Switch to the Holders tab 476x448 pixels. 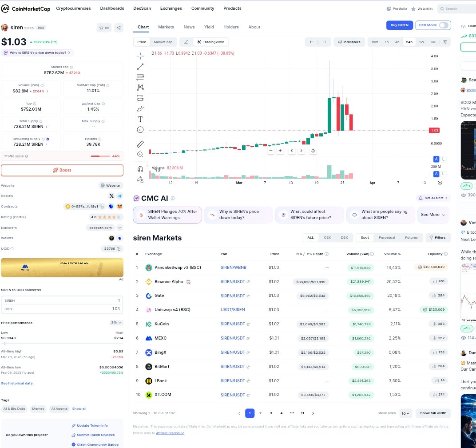click(231, 27)
